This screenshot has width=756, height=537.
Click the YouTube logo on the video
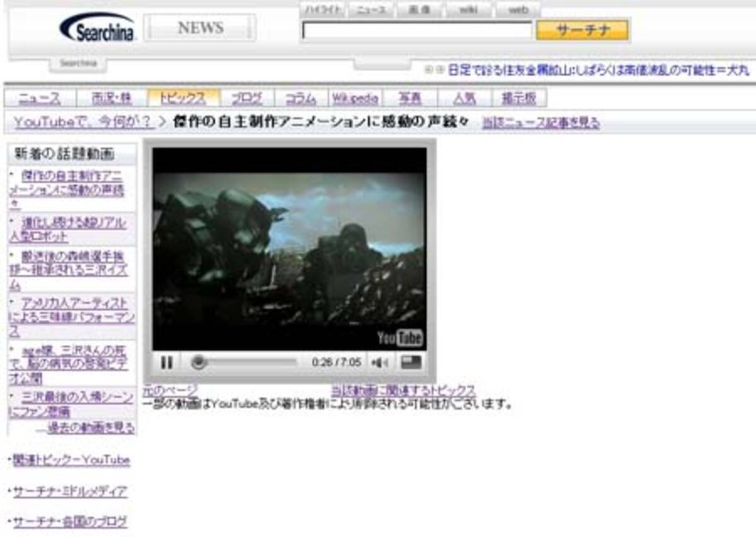400,337
